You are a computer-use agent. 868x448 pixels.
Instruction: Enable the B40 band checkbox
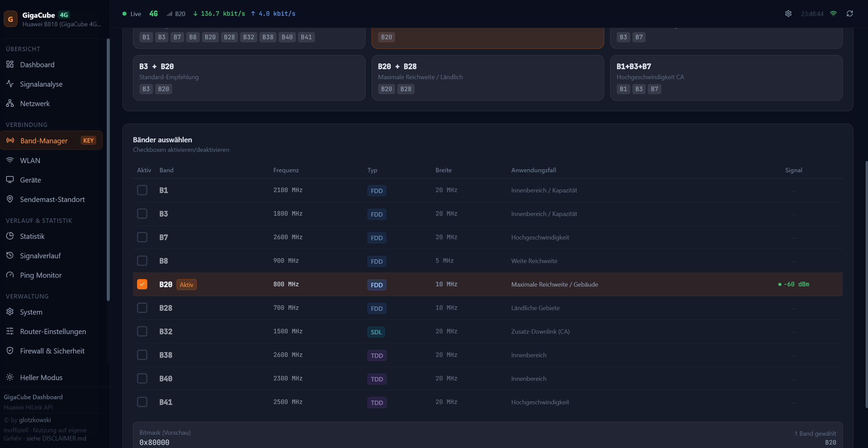pyautogui.click(x=142, y=378)
